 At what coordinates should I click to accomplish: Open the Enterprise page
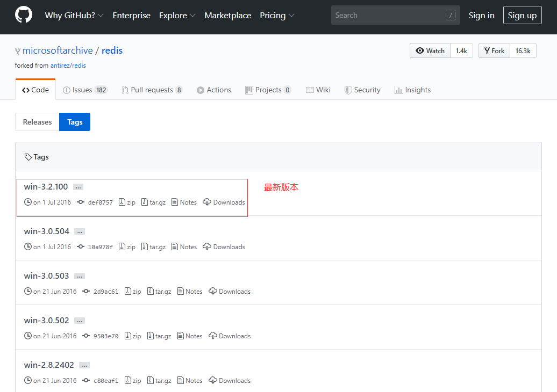[x=131, y=15]
